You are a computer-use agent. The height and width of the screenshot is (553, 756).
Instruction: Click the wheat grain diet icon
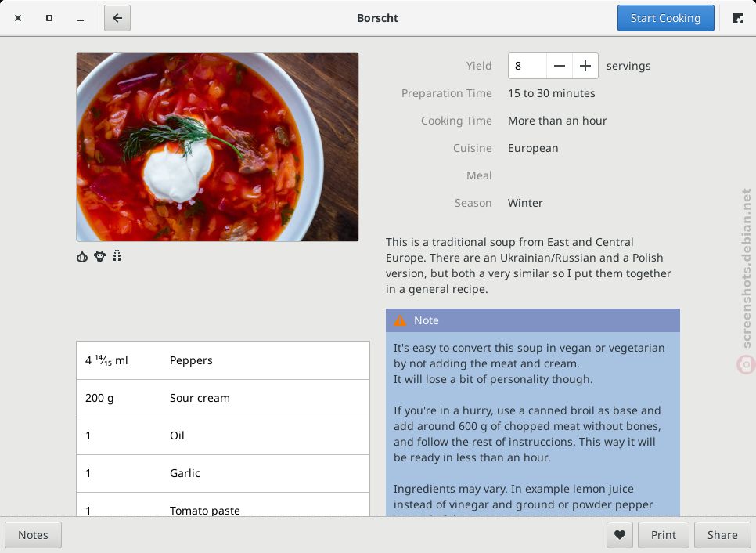117,256
